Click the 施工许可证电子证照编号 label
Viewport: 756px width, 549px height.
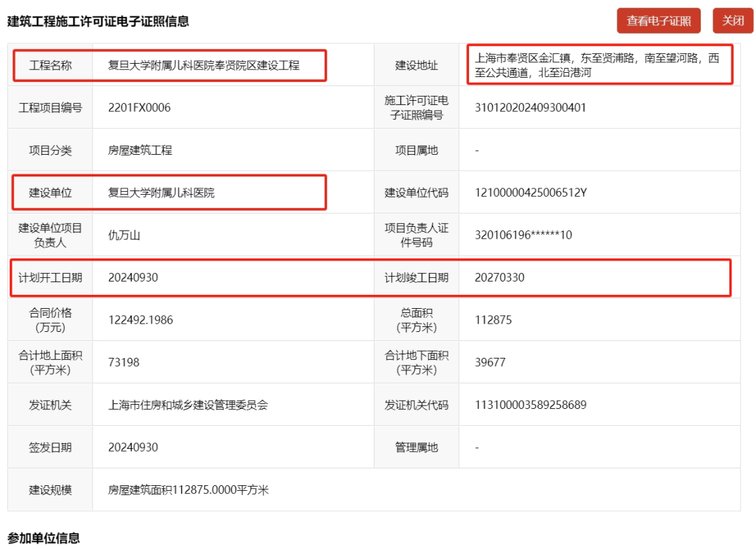tap(416, 108)
